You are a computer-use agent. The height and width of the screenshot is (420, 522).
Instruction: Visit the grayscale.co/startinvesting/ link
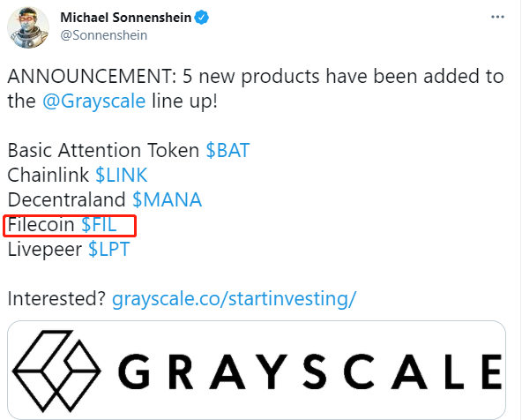point(235,298)
